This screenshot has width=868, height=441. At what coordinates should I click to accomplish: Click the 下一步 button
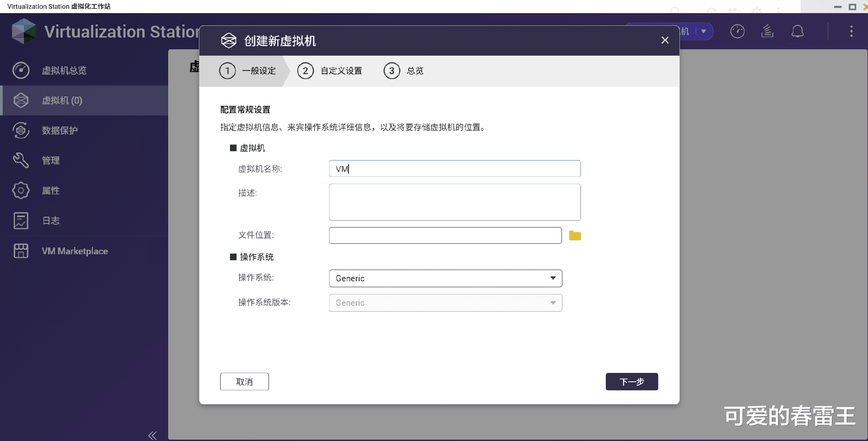[632, 381]
